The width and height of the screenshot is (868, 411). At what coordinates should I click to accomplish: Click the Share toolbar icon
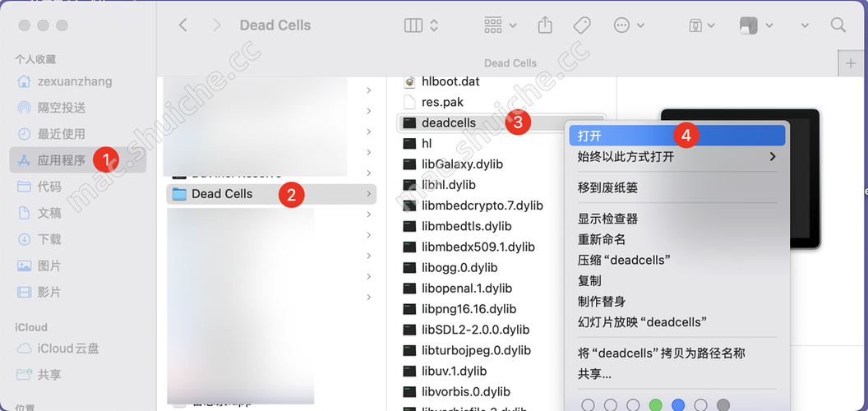(545, 25)
